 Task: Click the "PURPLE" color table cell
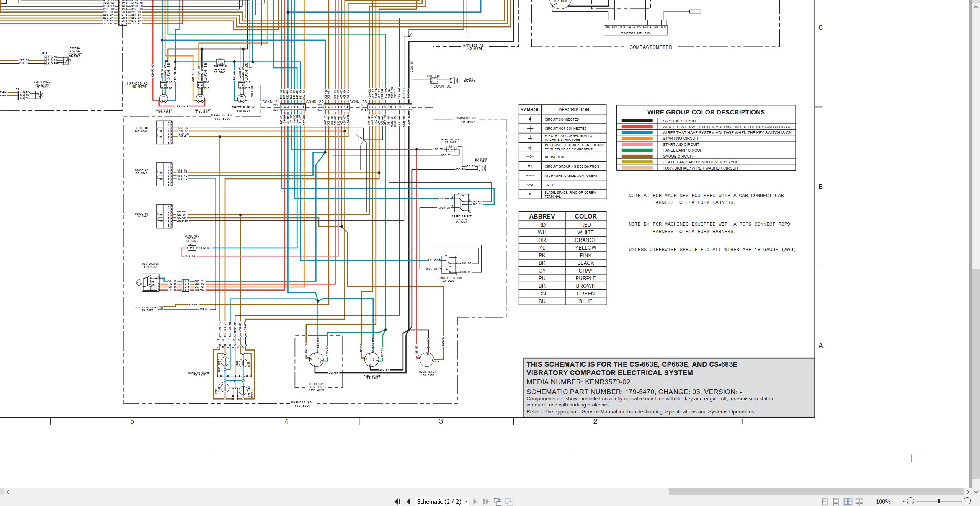(x=586, y=278)
